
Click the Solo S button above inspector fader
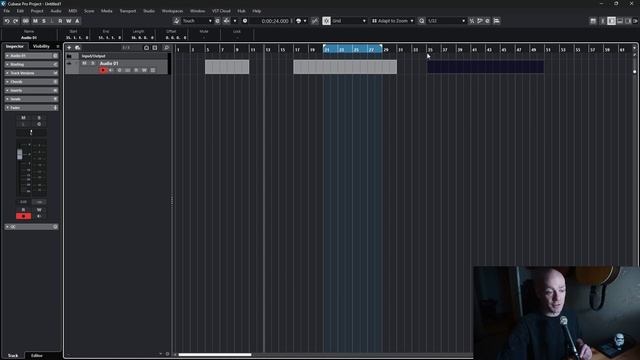click(39, 118)
